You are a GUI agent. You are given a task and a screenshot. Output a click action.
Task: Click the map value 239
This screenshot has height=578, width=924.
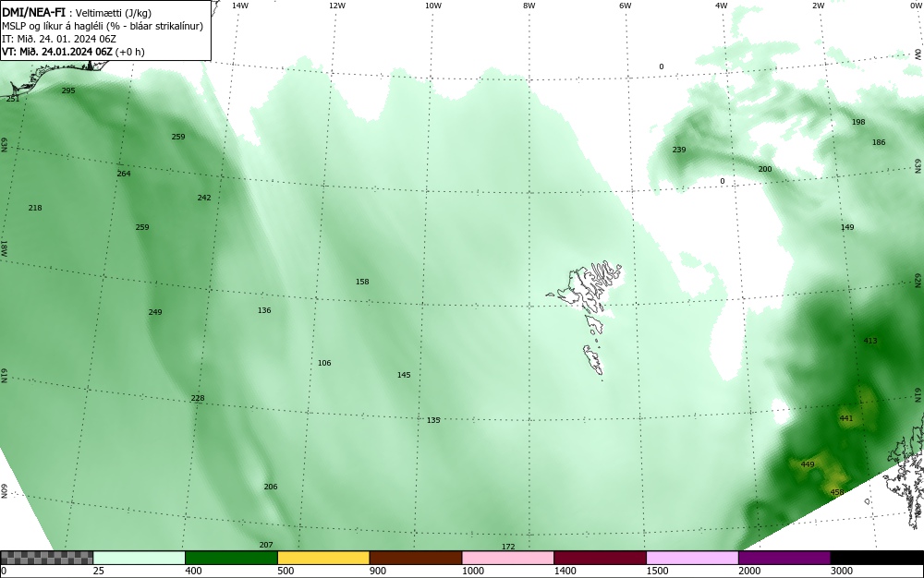coord(679,151)
